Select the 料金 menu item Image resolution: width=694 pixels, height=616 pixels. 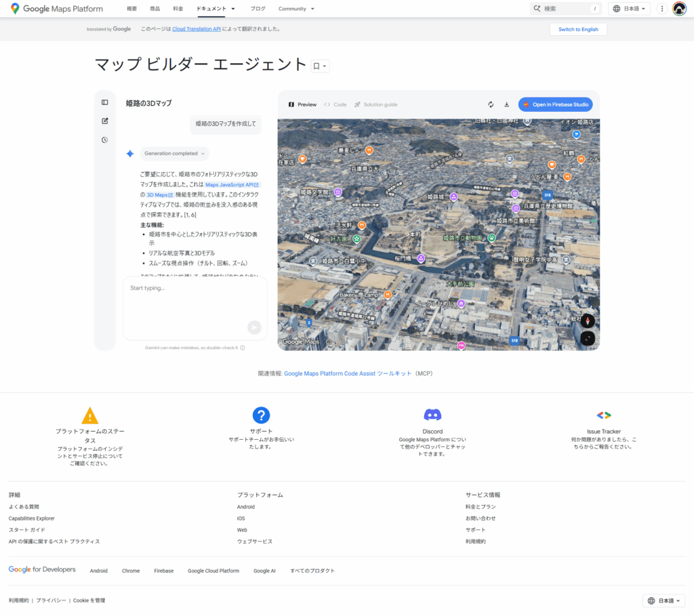[x=178, y=9]
